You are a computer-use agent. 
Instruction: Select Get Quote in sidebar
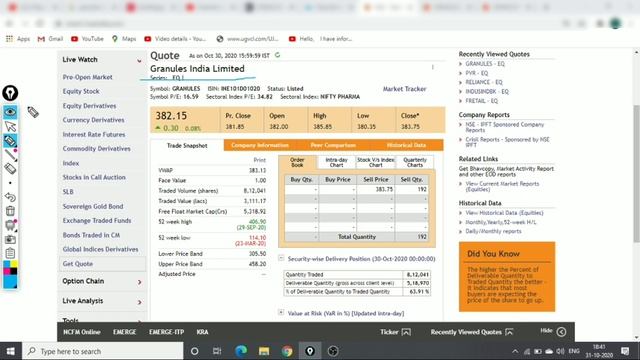78,264
